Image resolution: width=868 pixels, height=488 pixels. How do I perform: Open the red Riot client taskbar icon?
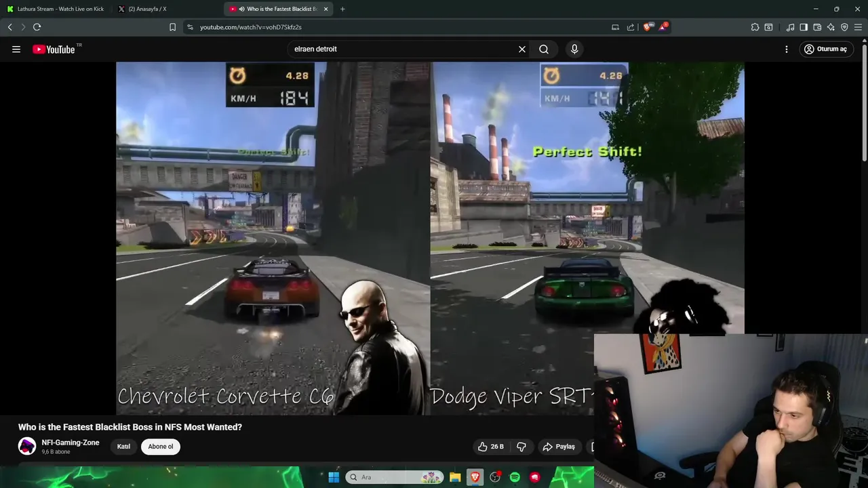click(535, 477)
